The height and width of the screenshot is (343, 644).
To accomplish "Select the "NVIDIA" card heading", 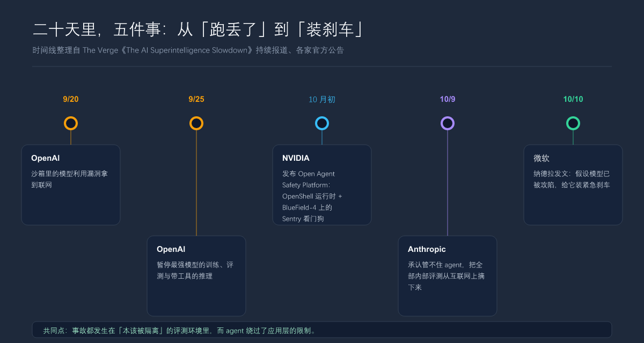I will tap(296, 158).
